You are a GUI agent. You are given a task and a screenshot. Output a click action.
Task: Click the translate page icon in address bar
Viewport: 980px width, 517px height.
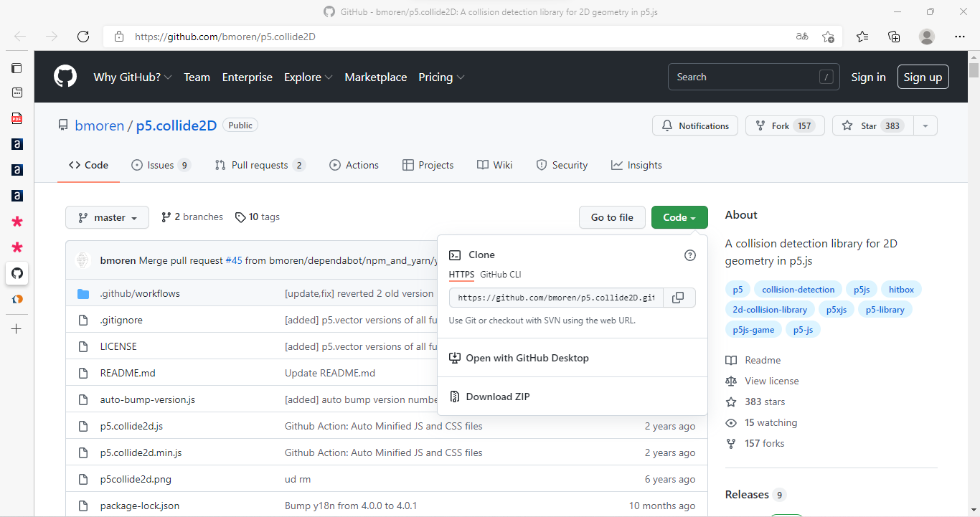click(x=802, y=37)
